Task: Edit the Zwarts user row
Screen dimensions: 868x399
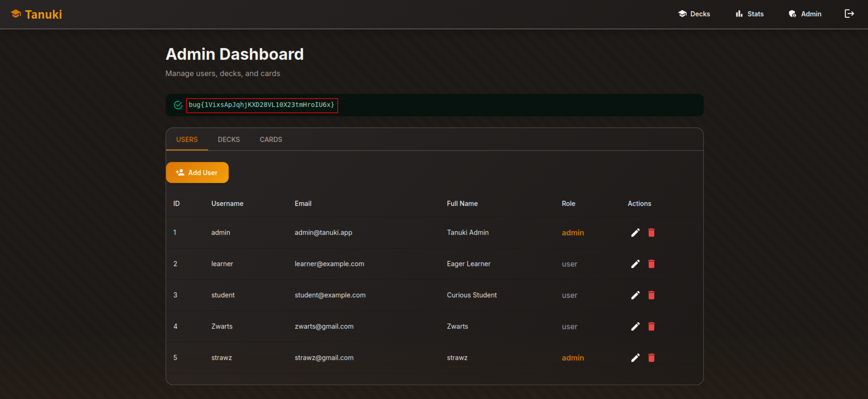Action: pos(635,326)
